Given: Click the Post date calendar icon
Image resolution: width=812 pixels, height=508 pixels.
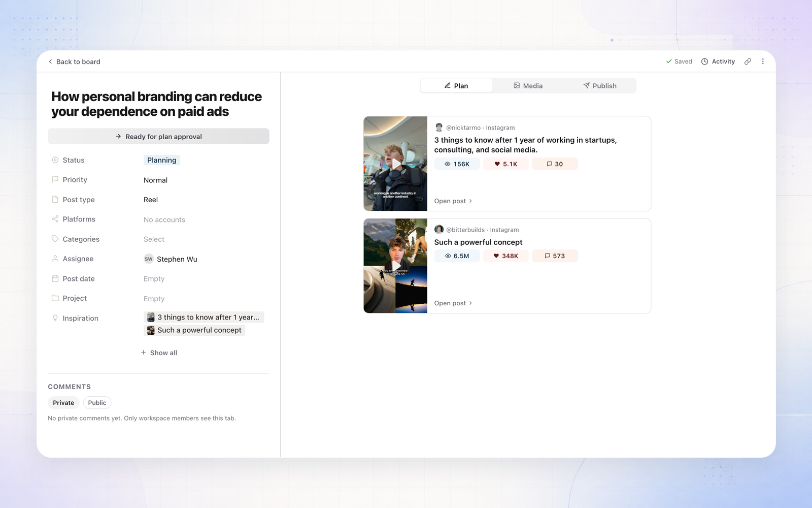Looking at the screenshot, I should [55, 278].
